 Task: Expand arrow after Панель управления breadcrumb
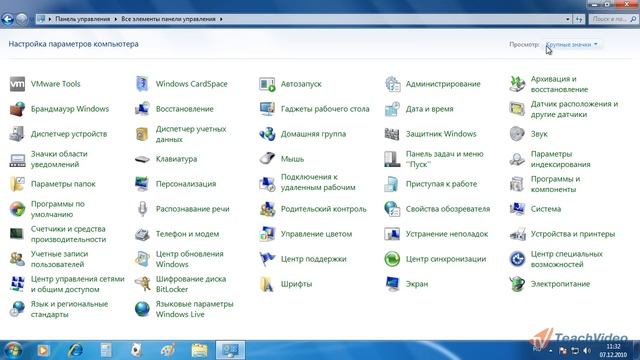[116, 19]
